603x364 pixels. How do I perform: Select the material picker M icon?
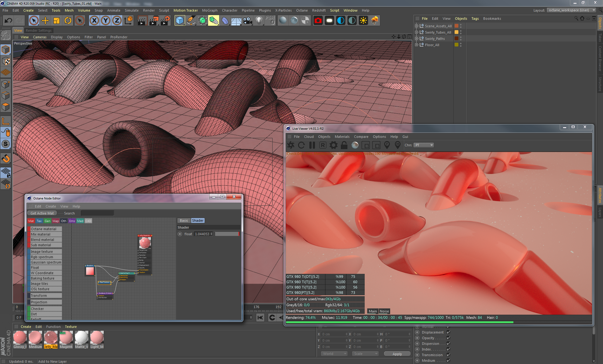pyautogui.click(x=397, y=145)
